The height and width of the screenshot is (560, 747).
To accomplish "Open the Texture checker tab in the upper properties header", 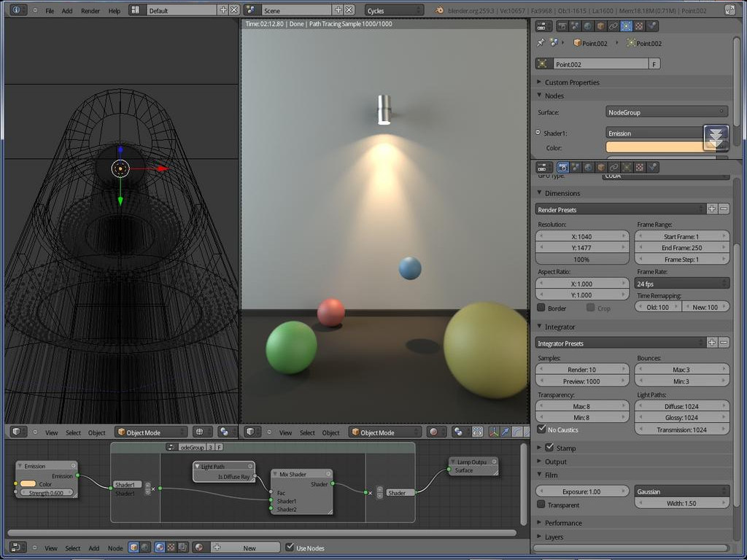I will [639, 26].
